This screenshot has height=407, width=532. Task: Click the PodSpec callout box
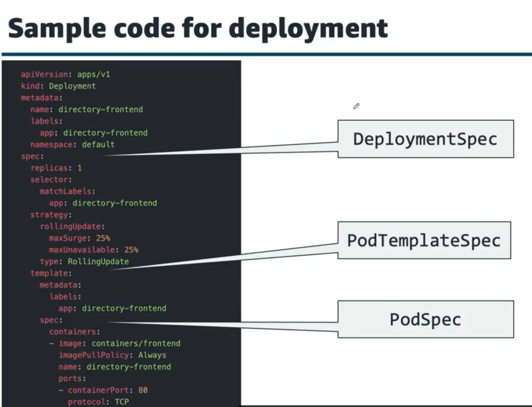click(425, 319)
